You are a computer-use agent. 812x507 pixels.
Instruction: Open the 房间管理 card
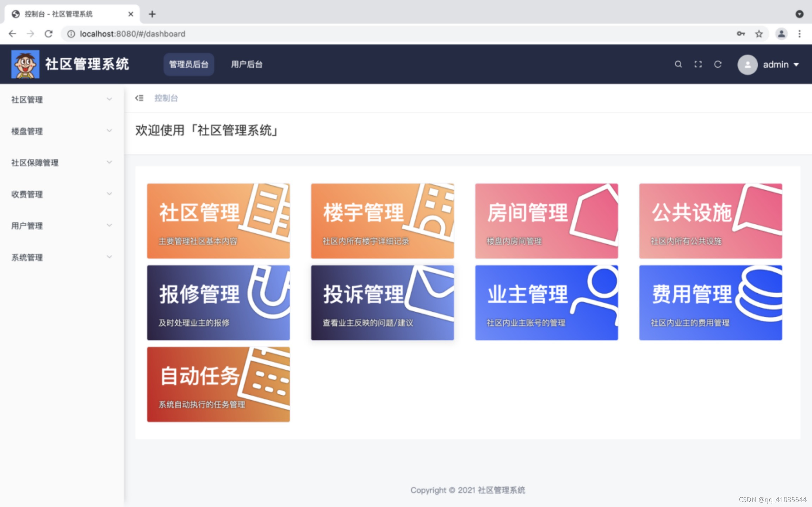click(x=546, y=221)
